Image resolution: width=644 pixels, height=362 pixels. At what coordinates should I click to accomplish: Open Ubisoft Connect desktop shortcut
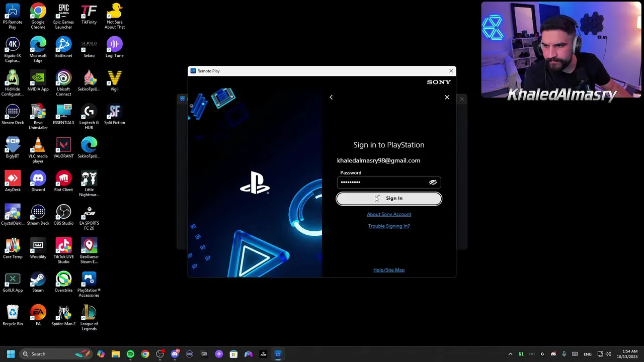pos(63,83)
